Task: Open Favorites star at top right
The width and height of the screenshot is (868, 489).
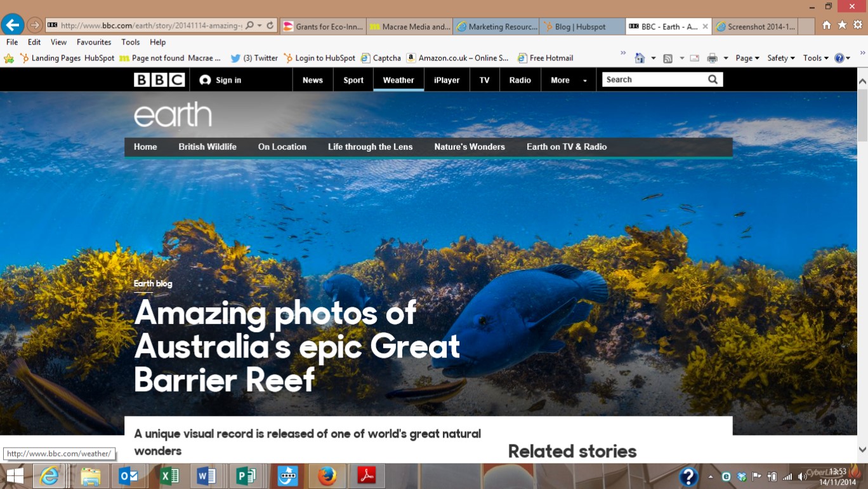Action: [x=842, y=25]
